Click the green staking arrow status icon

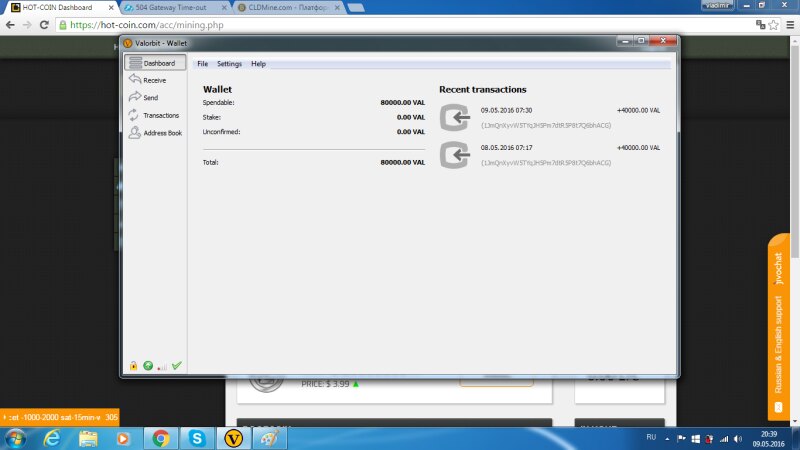point(147,366)
